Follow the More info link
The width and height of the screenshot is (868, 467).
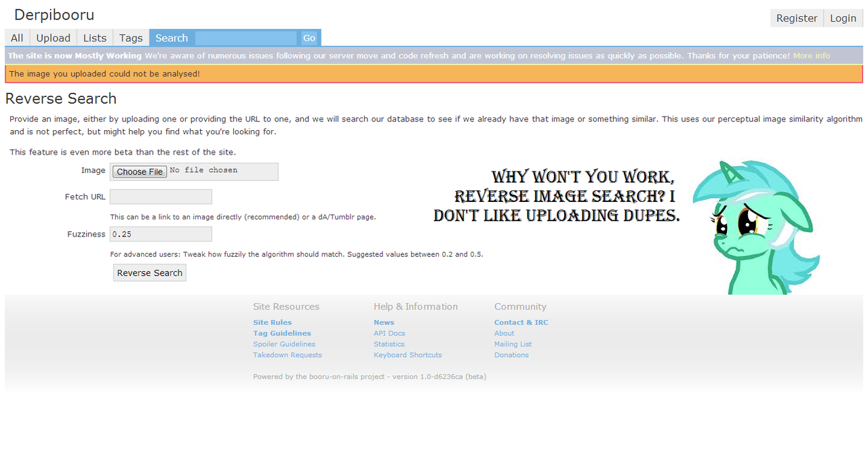[811, 56]
